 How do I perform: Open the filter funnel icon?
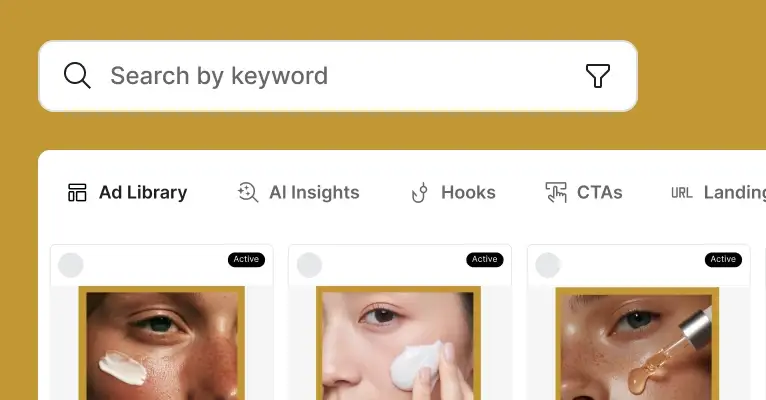pos(598,76)
